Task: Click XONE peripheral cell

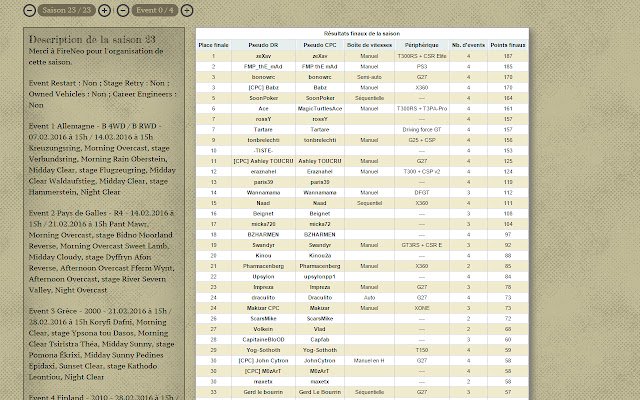Action: 422,308
